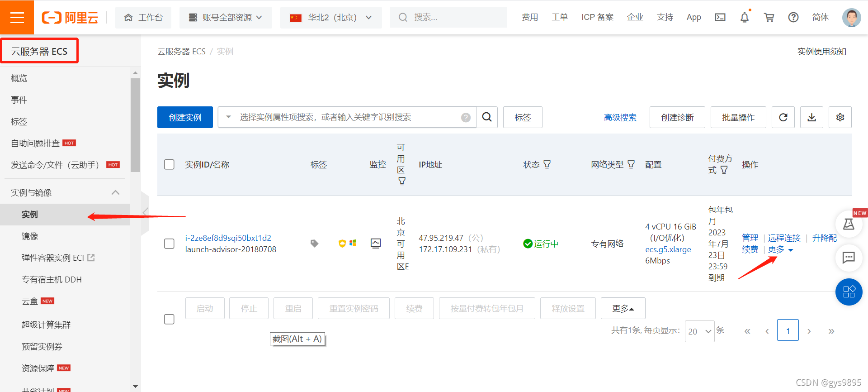The width and height of the screenshot is (868, 392).
Task: Select the checkbox for instance i-2ze8ef8d9sqi50bxt1d2
Action: click(169, 244)
